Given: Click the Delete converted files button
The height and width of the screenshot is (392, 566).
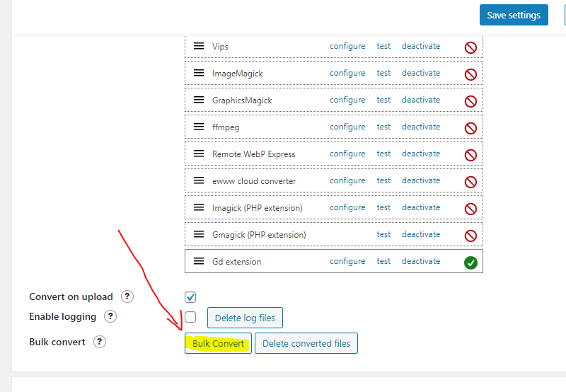Looking at the screenshot, I should point(306,343).
